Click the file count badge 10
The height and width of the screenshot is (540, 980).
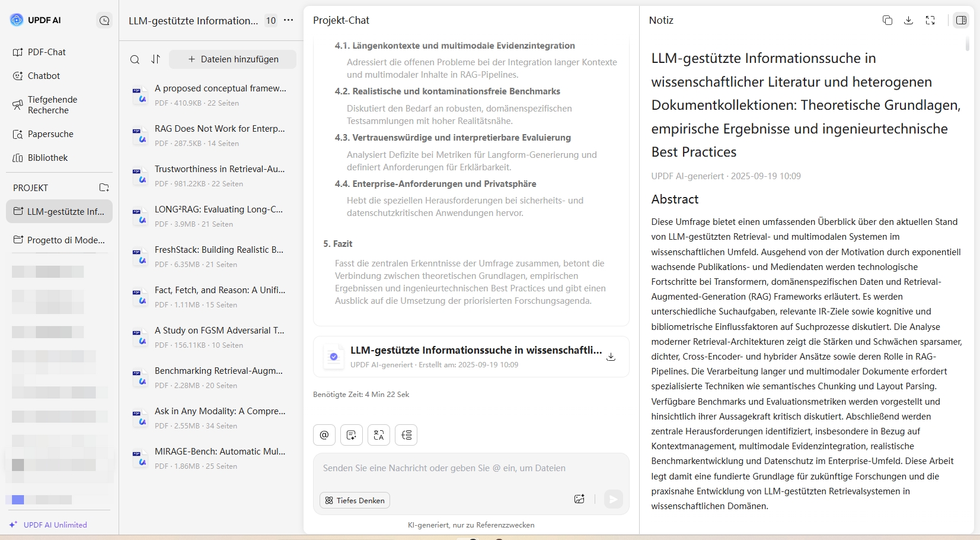tap(271, 20)
